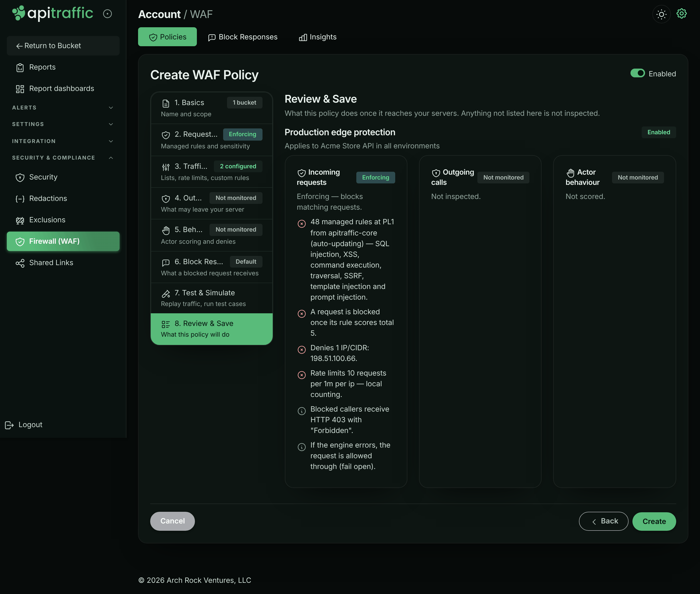
Task: Go to step 3. Traffic controls
Action: (212, 172)
